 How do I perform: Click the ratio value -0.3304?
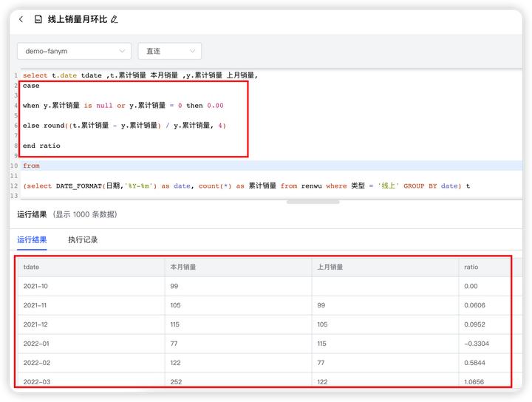pos(477,344)
